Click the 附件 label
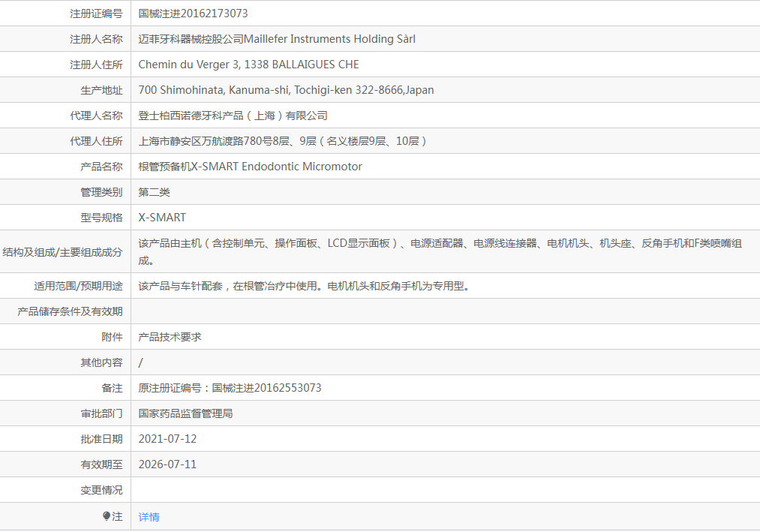 pyautogui.click(x=112, y=337)
